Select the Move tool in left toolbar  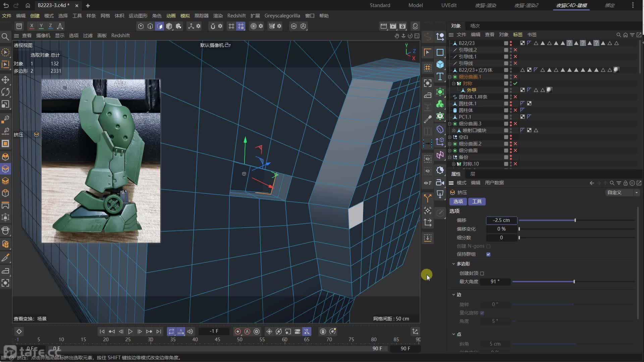5,80
